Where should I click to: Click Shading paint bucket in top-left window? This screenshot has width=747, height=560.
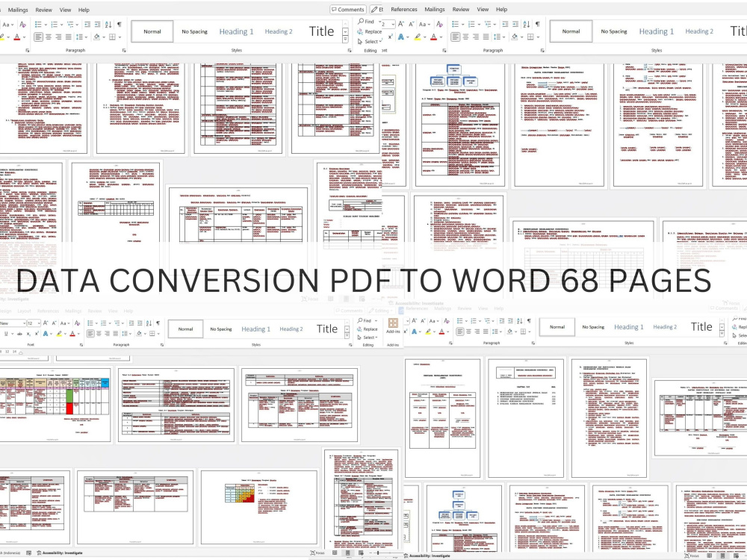[x=98, y=37]
